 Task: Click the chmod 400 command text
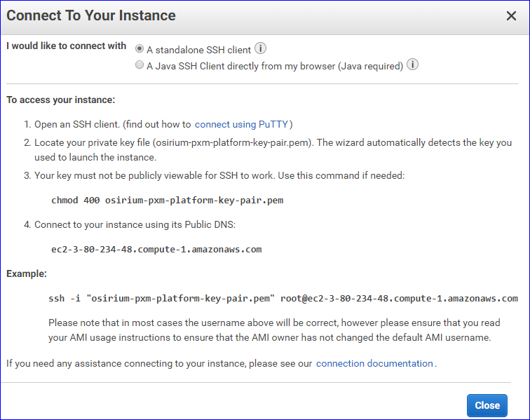(167, 200)
